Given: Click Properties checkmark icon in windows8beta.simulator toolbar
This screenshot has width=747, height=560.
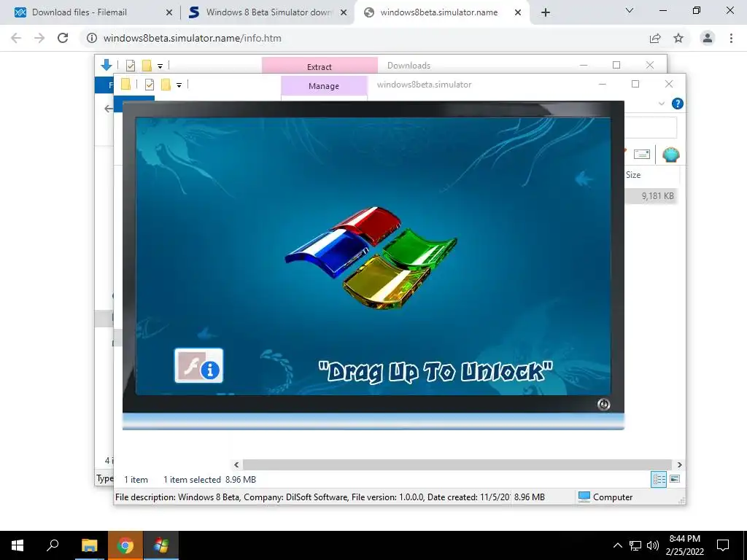Looking at the screenshot, I should coord(150,85).
